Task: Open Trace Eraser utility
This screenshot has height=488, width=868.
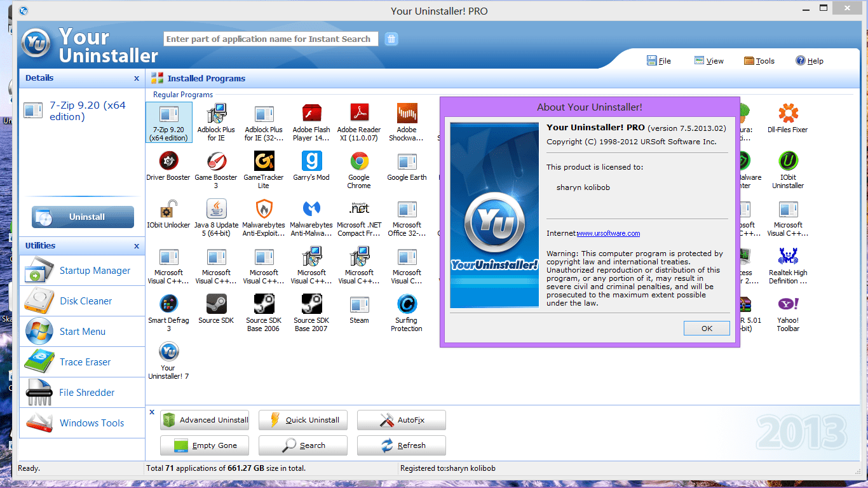Action: (83, 362)
